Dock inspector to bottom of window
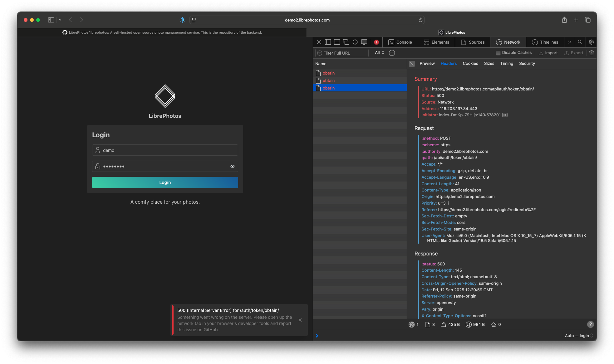The height and width of the screenshot is (364, 614). (x=337, y=42)
